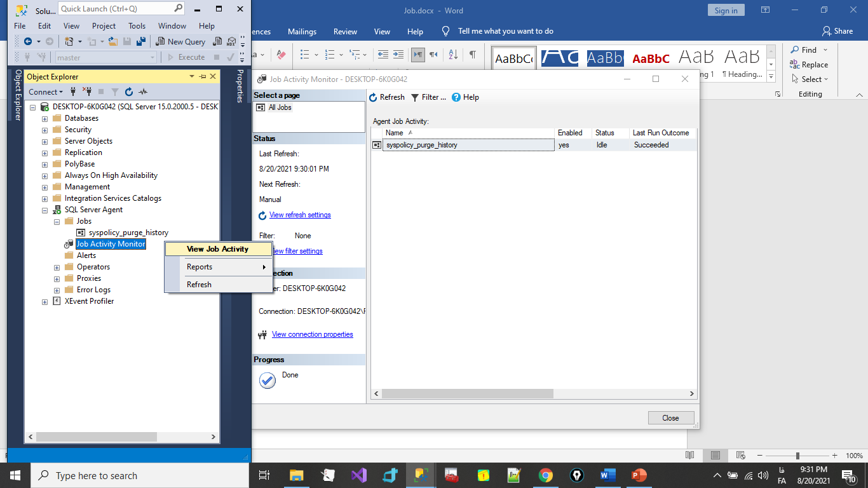Click the View refresh settings link
The height and width of the screenshot is (488, 868).
(x=300, y=215)
